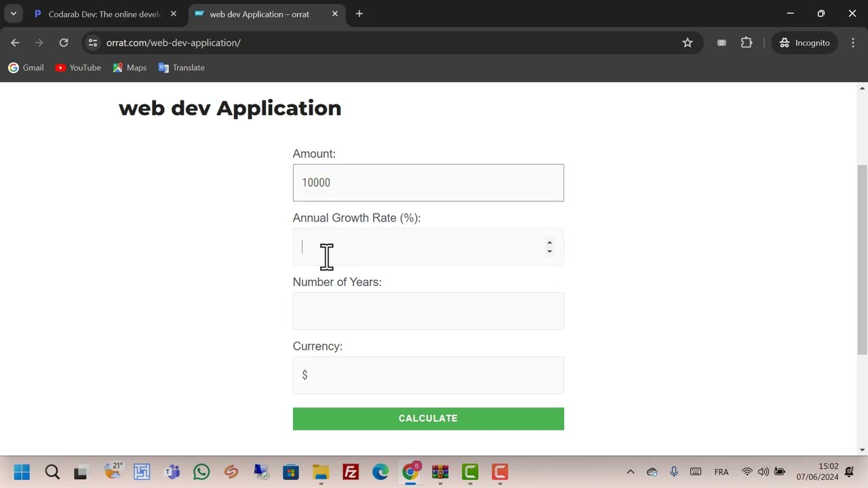Image resolution: width=868 pixels, height=488 pixels.
Task: Click the scrollbar down arrow
Action: [x=862, y=449]
